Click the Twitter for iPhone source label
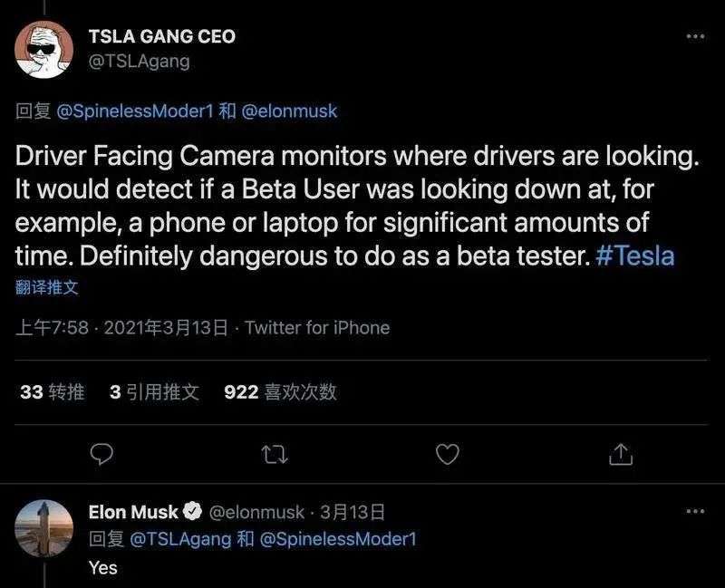This screenshot has width=725, height=588. coord(317,328)
